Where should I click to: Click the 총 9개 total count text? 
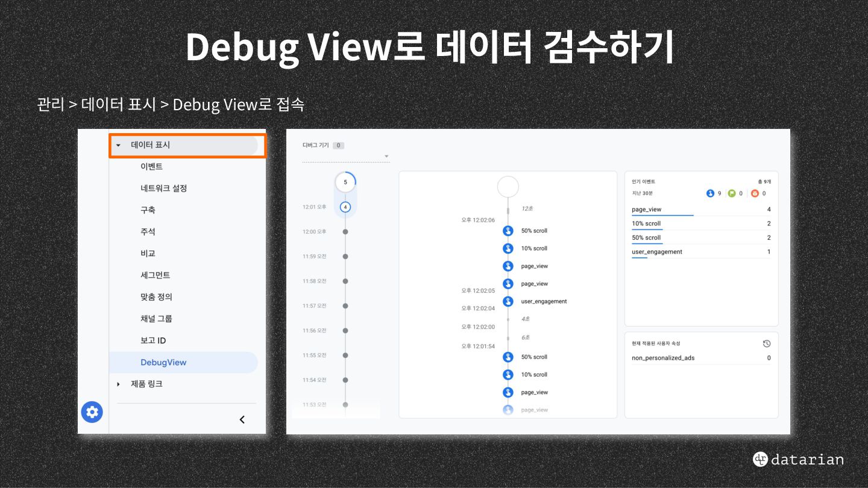click(764, 181)
